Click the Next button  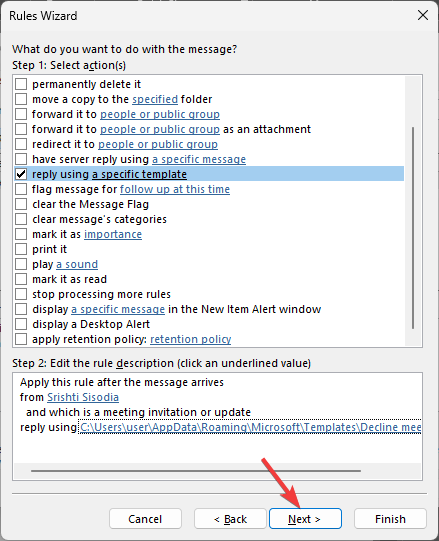coord(305,519)
